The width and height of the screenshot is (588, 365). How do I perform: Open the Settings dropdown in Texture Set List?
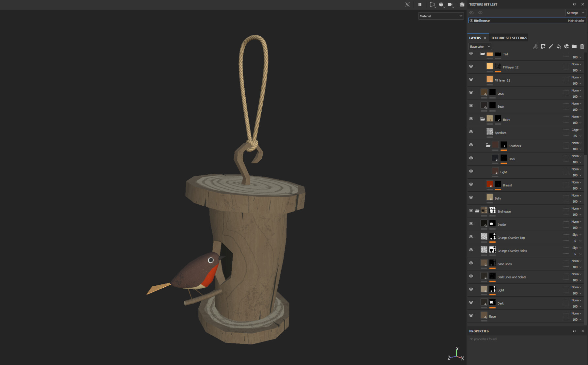click(575, 12)
